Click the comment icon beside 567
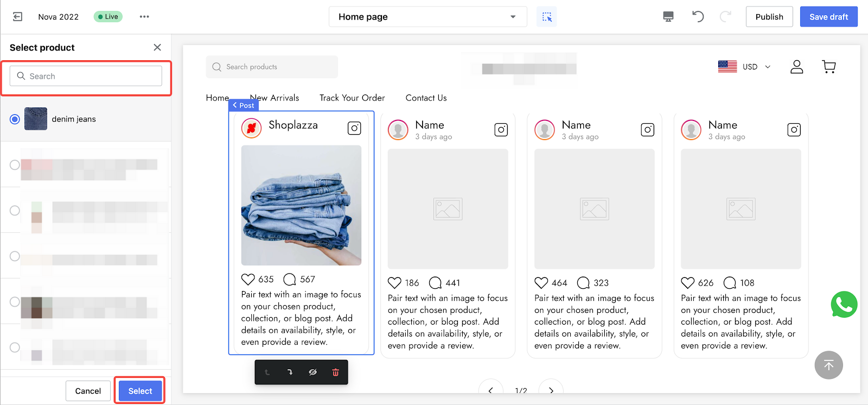The height and width of the screenshot is (405, 868). tap(290, 279)
